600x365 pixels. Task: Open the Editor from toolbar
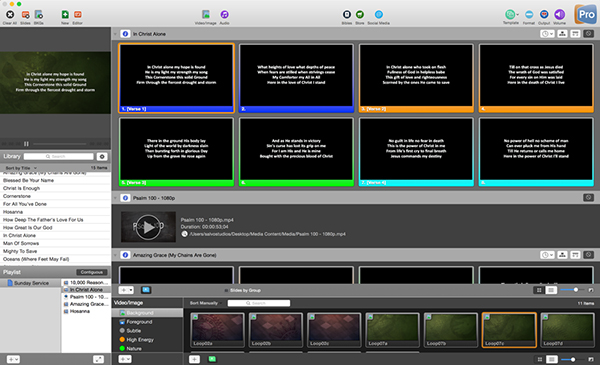78,15
